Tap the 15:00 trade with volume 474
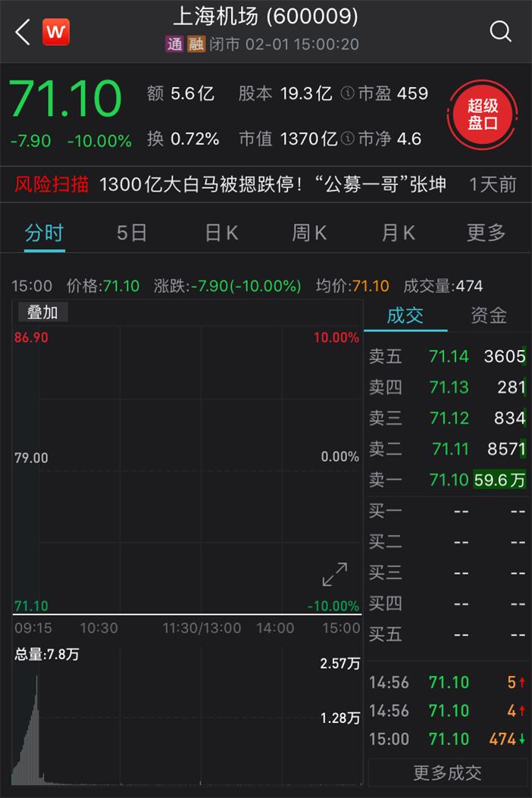Viewport: 532px width, 798px height. tap(447, 739)
